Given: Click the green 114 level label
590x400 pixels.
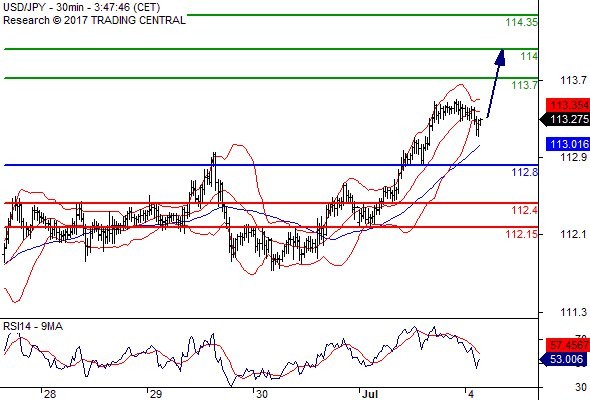Looking at the screenshot, I should 529,56.
